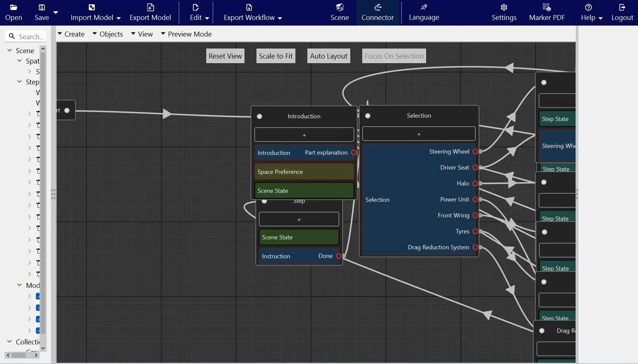Click the Front Wring output port
The height and width of the screenshot is (364, 638).
pyautogui.click(x=475, y=215)
